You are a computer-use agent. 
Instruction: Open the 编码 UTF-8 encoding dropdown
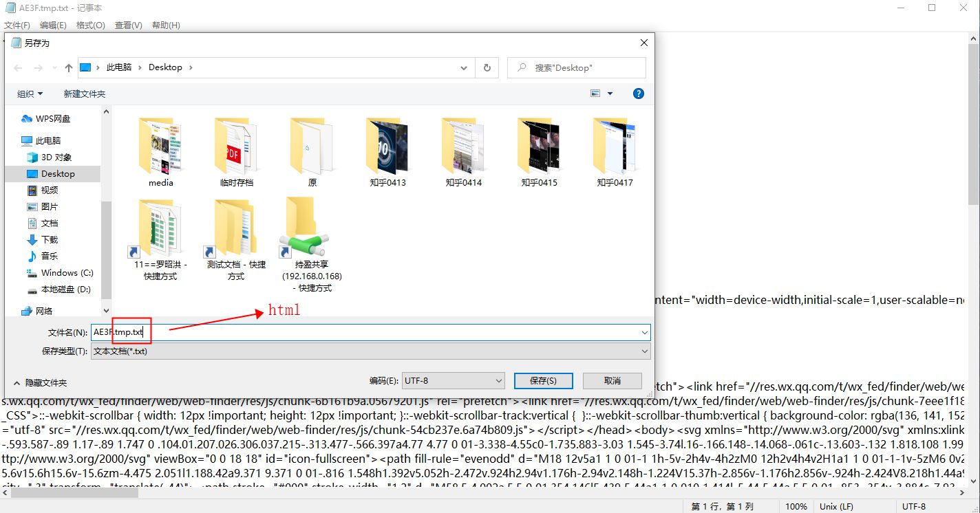pyautogui.click(x=453, y=380)
